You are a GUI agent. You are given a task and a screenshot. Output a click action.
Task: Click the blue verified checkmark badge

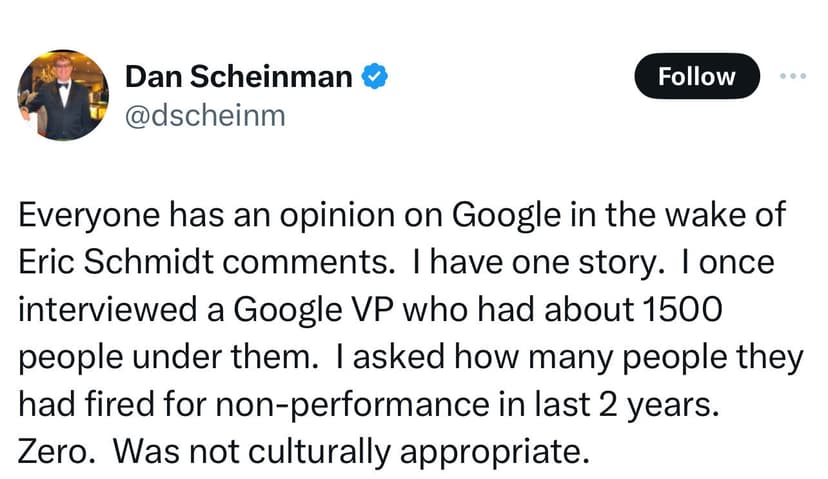click(x=375, y=76)
